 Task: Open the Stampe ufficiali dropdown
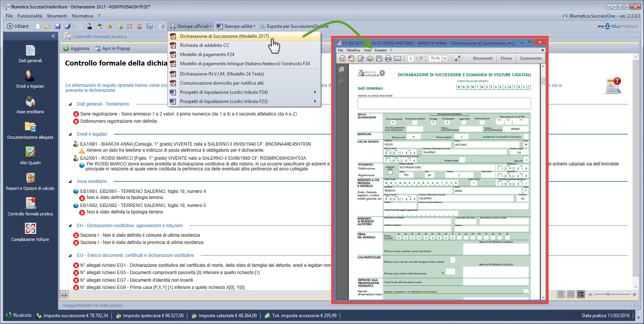pyautogui.click(x=191, y=26)
